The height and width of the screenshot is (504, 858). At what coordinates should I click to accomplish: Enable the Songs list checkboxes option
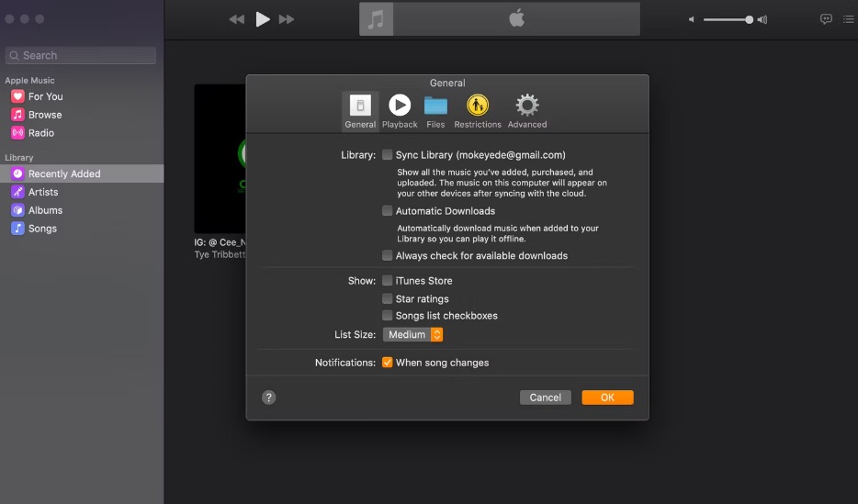coord(388,316)
